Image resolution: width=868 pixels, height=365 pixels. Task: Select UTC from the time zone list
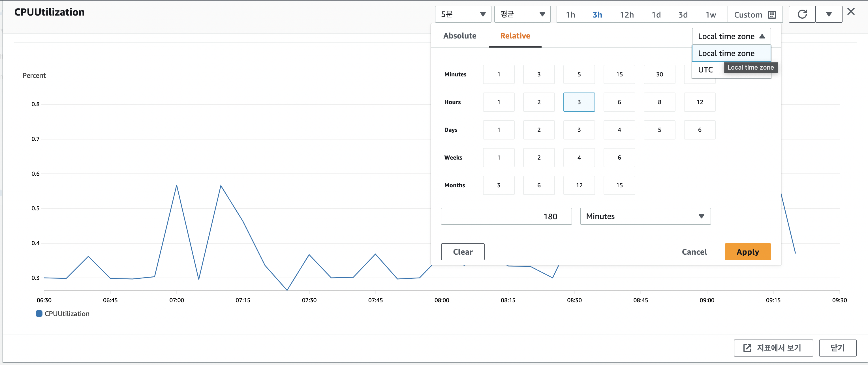[x=705, y=70]
